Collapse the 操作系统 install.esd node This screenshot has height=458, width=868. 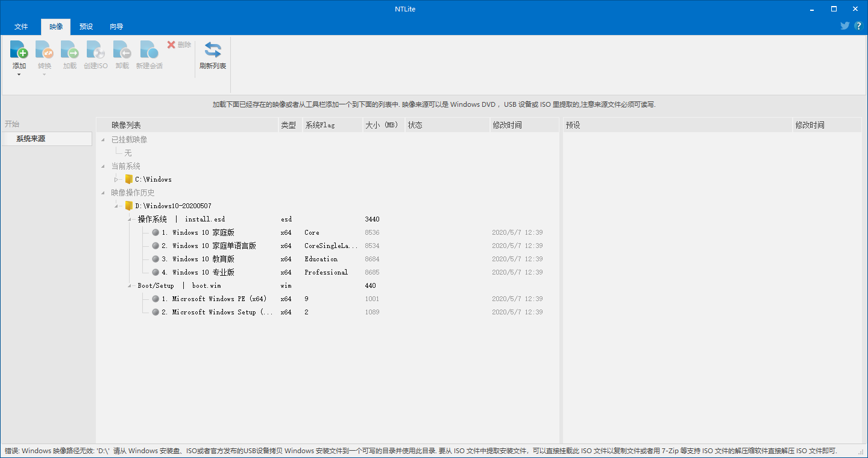tap(130, 220)
